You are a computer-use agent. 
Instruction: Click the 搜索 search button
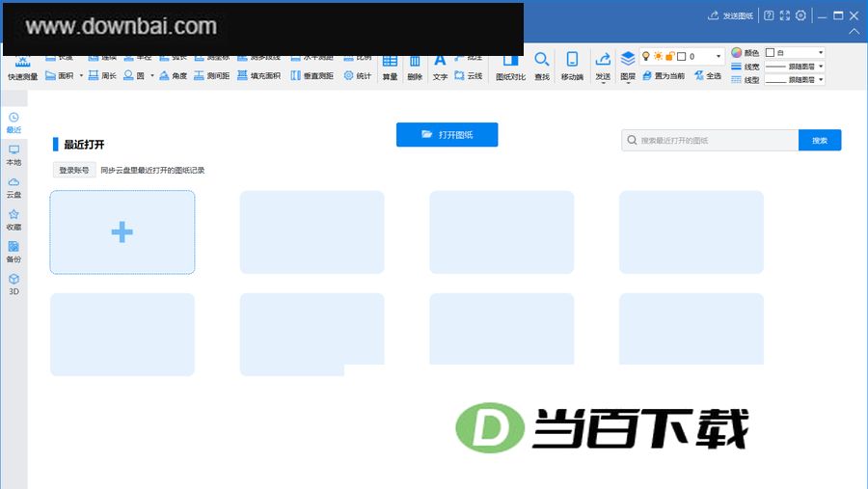tap(820, 140)
